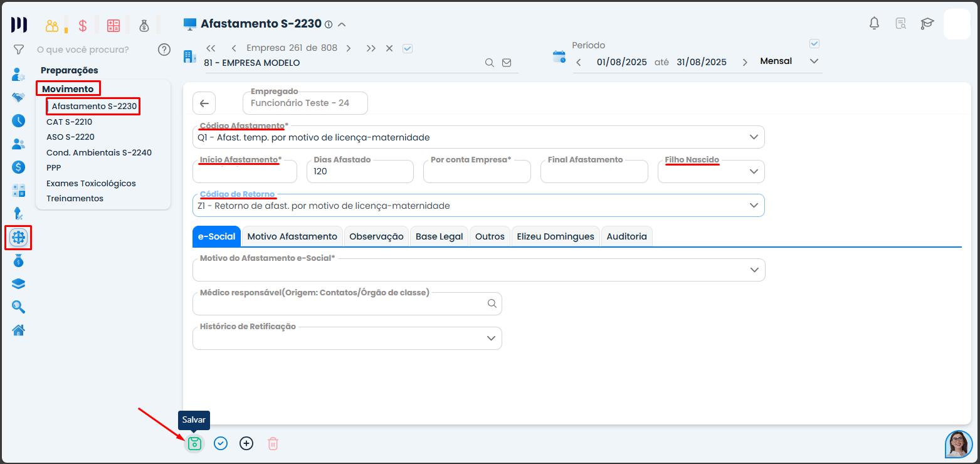The height and width of the screenshot is (464, 980).
Task: Toggle the checkbox above the Período selector
Action: coord(814,44)
